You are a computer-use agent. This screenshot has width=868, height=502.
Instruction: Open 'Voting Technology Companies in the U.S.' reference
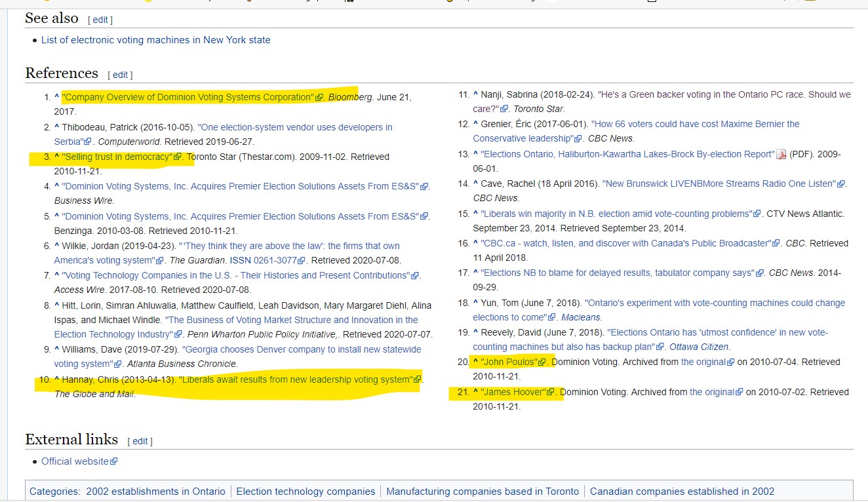(x=236, y=275)
